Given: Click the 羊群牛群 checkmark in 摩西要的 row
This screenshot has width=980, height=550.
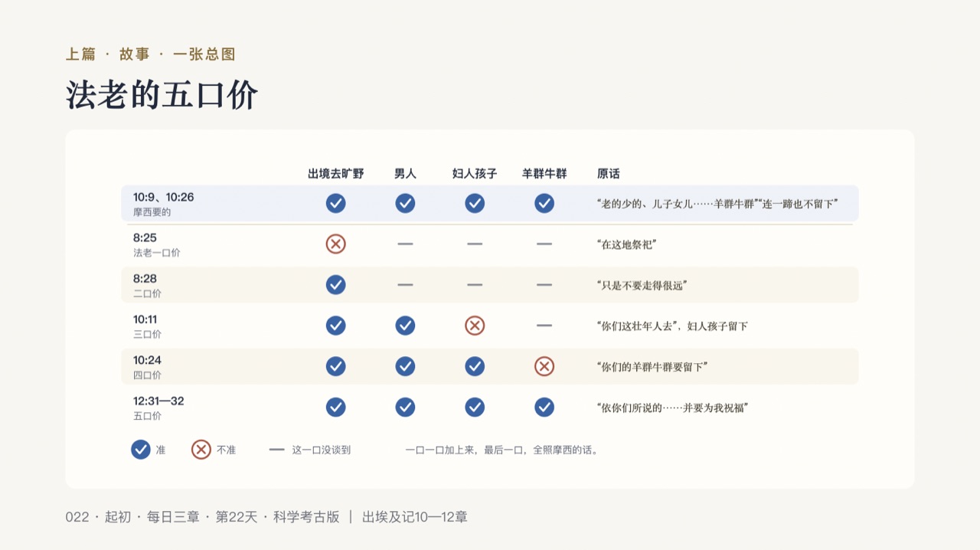Looking at the screenshot, I should point(544,203).
